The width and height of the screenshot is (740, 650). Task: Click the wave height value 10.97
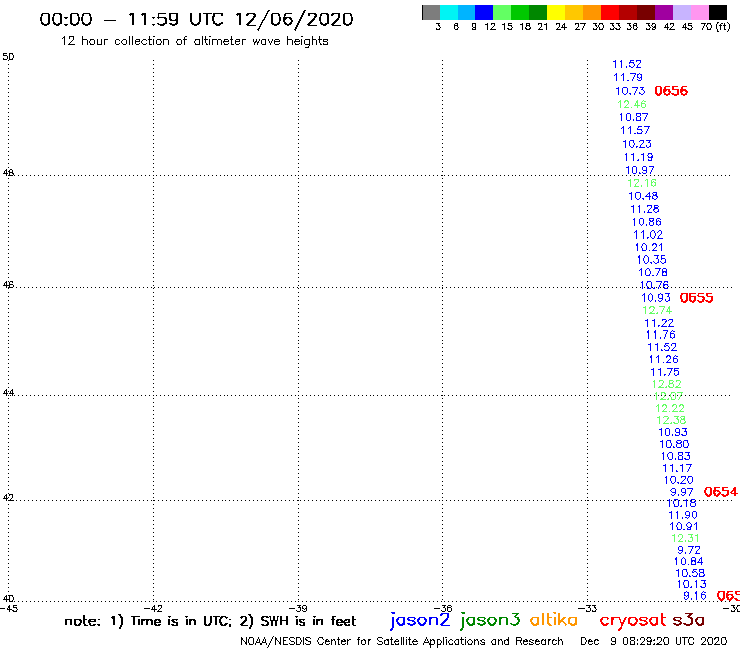[639, 170]
